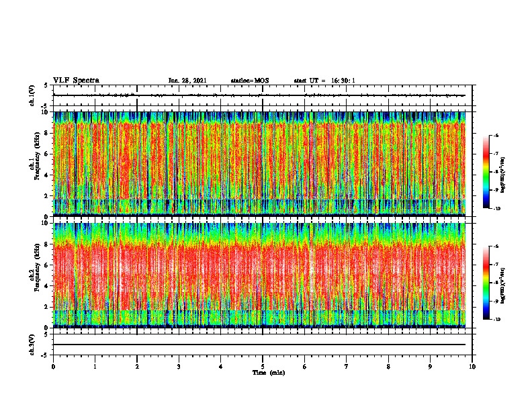Click the ch.1 spectrogram color scale bar
532x411 pixels.
486,172
